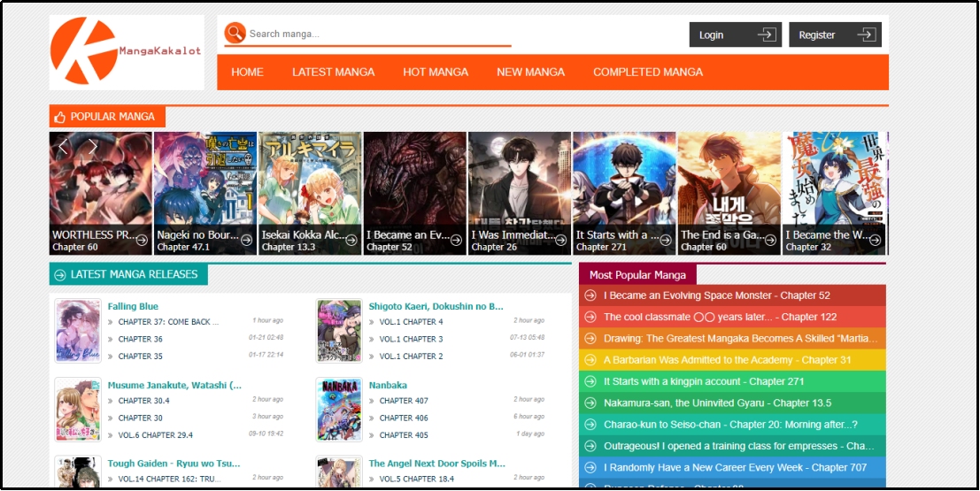Open VOL.14 CHAPTER 162: TRU... entry
980x491 pixels.
[x=170, y=479]
